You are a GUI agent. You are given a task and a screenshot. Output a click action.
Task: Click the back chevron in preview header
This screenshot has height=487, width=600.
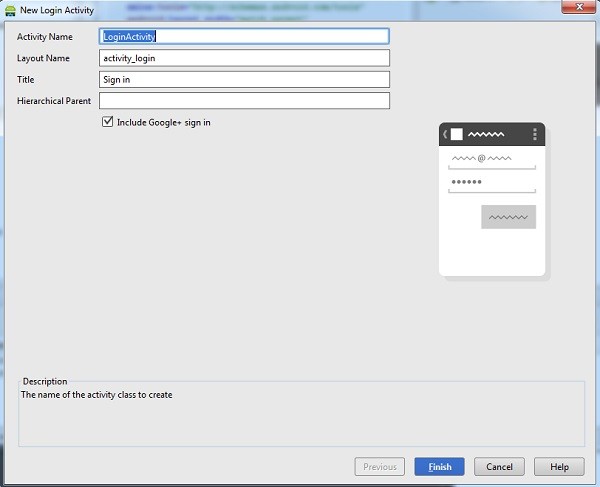[445, 134]
